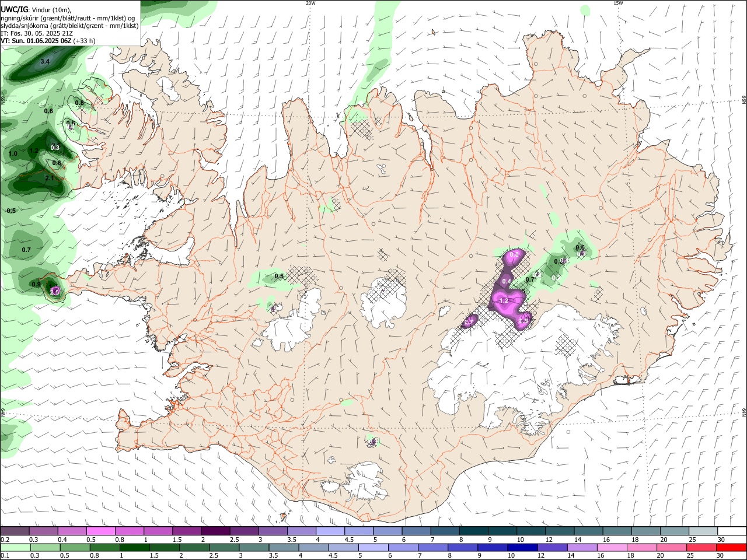
Task: Click the 'UWC/IG: Vindur (10m)' title text
Action: [36, 9]
